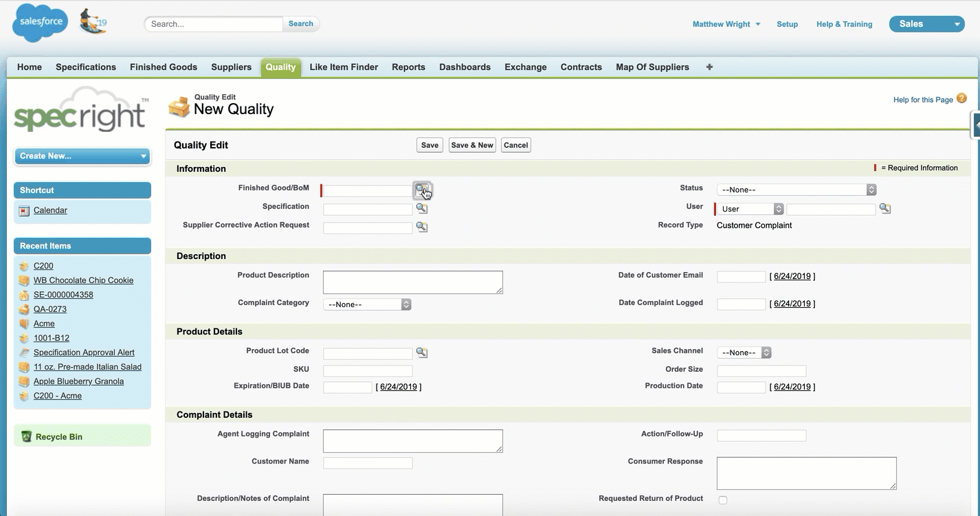Open the Product Lot Code lookup magnifier

tap(422, 352)
